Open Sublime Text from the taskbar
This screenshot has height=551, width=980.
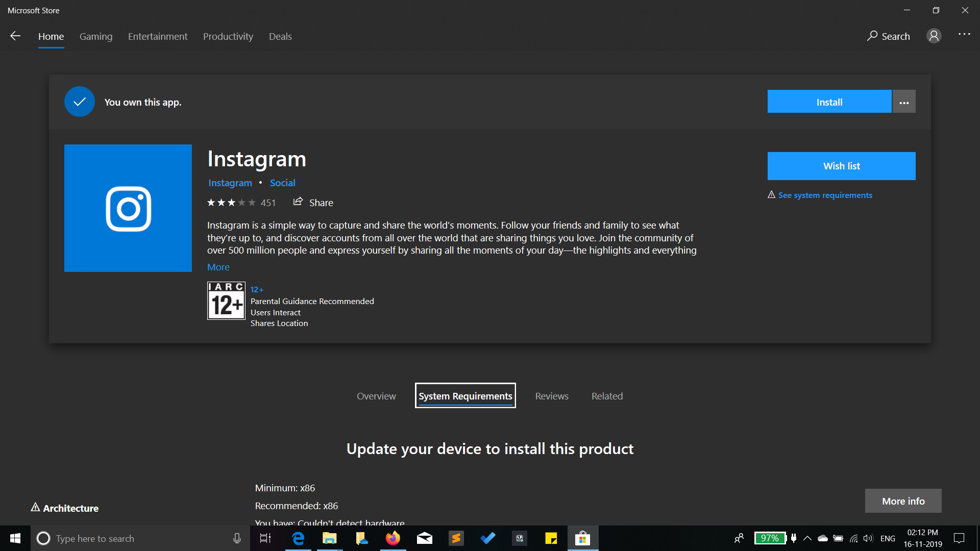click(x=456, y=538)
